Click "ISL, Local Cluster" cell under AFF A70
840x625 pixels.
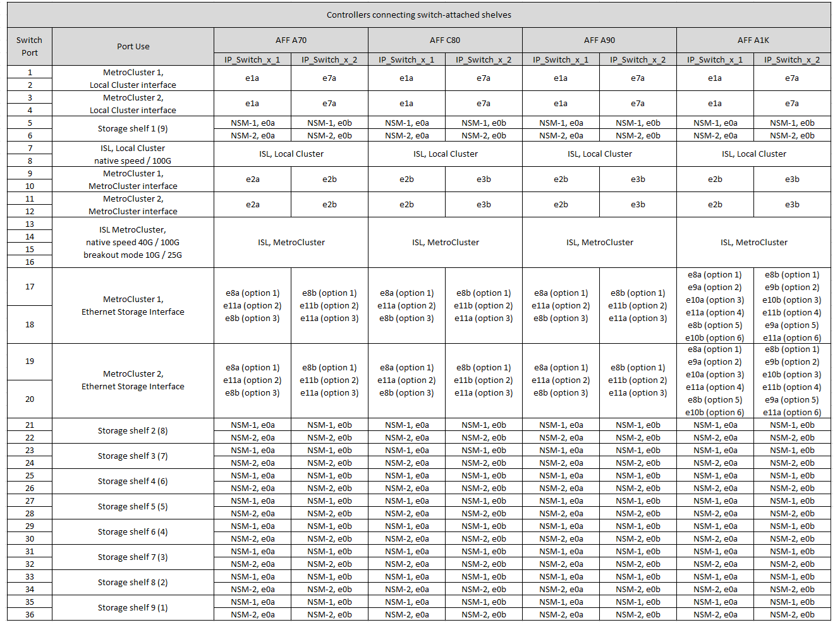(x=291, y=154)
